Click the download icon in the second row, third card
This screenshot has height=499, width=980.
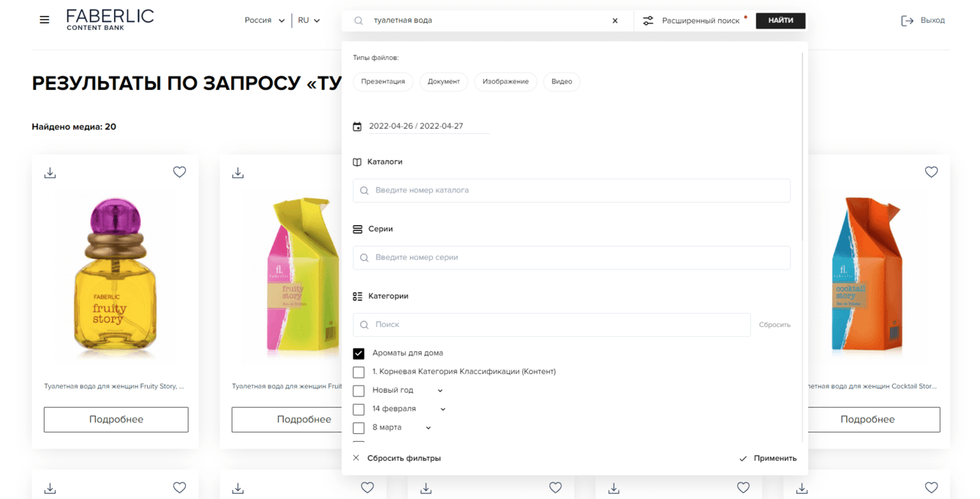coord(426,488)
